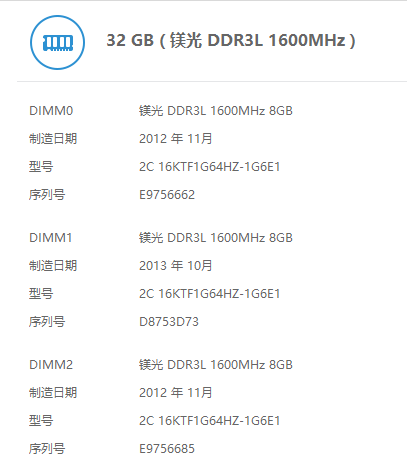This screenshot has width=407, height=464.
Task: Select DIMM1's model number 2C 16KTF1G64HZ-1G6E1
Action: [209, 294]
